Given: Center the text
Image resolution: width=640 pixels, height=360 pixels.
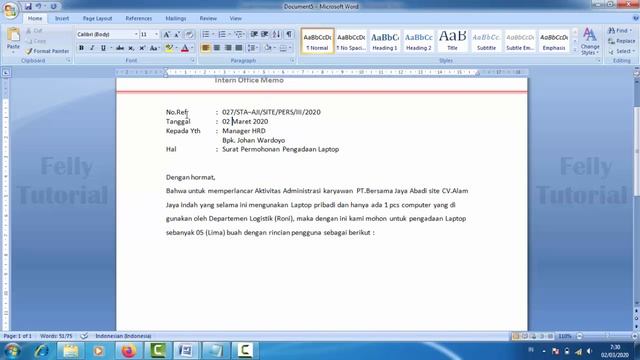Looking at the screenshot, I should (217, 48).
